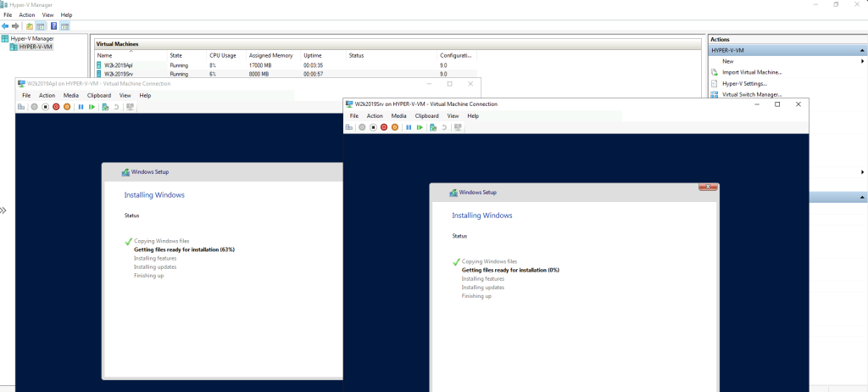Open Clipboard menu in W2k2019Apl window
868x392 pixels.
coord(99,95)
